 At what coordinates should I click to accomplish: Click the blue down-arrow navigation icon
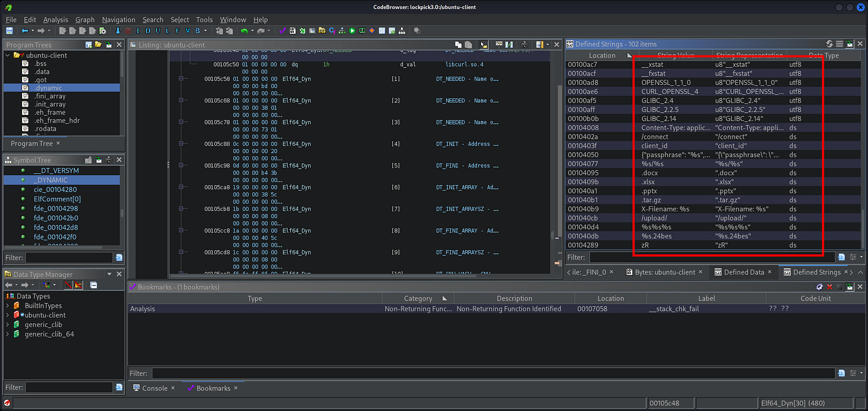click(x=118, y=31)
